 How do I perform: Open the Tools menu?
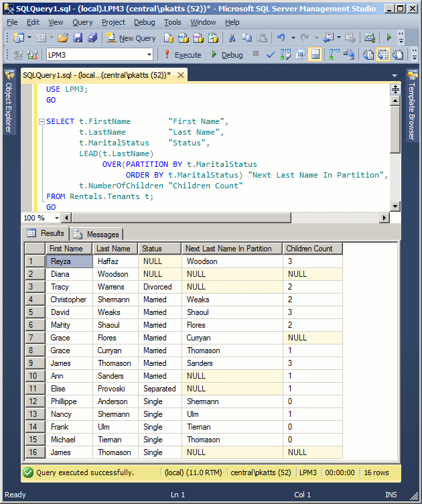tap(173, 22)
